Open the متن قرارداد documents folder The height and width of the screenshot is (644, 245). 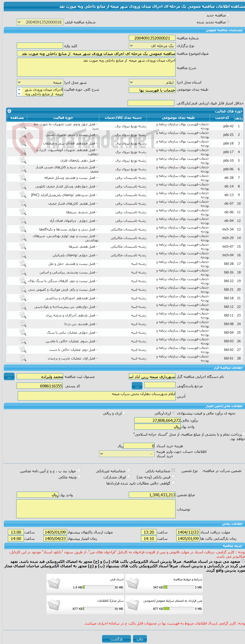coord(133,605)
